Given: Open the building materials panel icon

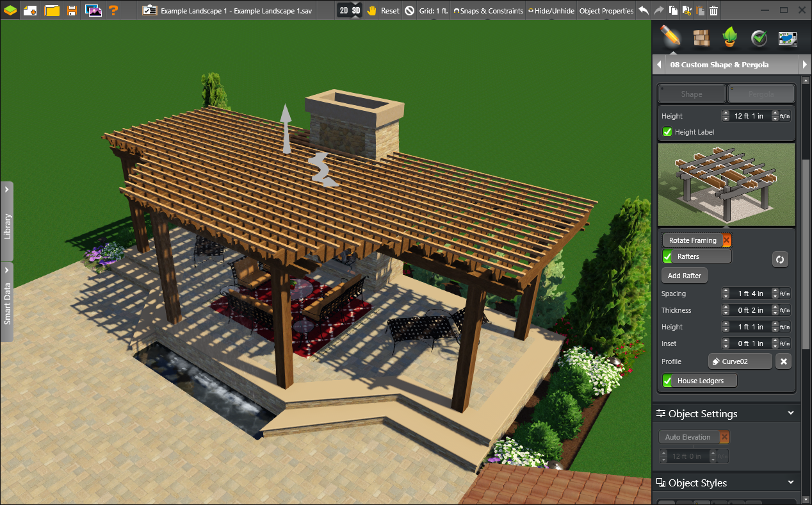Looking at the screenshot, I should (x=701, y=38).
